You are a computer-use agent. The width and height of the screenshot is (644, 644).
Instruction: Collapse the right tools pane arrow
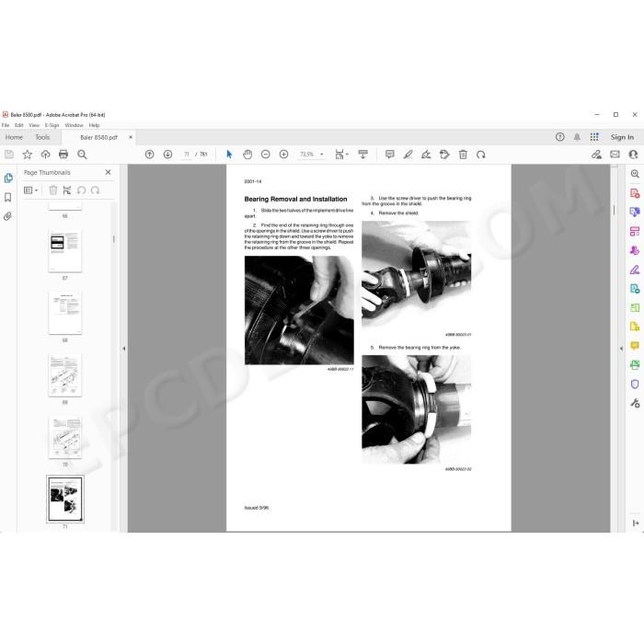pyautogui.click(x=621, y=349)
